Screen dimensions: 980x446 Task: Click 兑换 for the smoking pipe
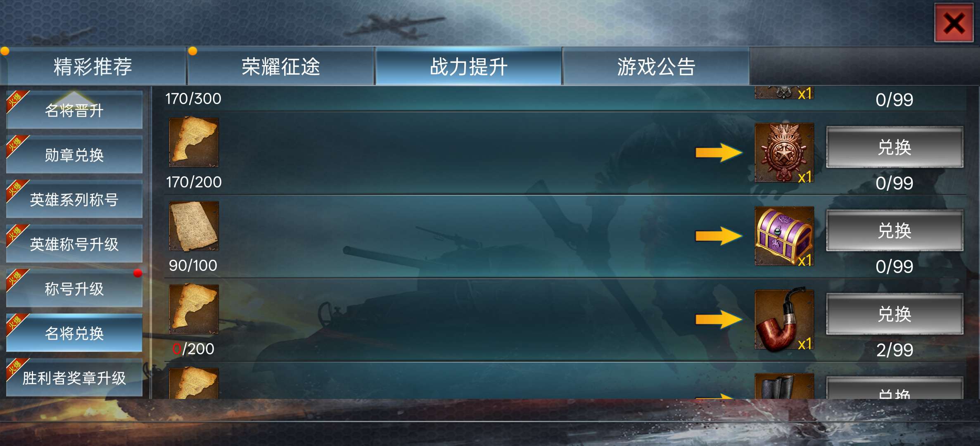(895, 314)
